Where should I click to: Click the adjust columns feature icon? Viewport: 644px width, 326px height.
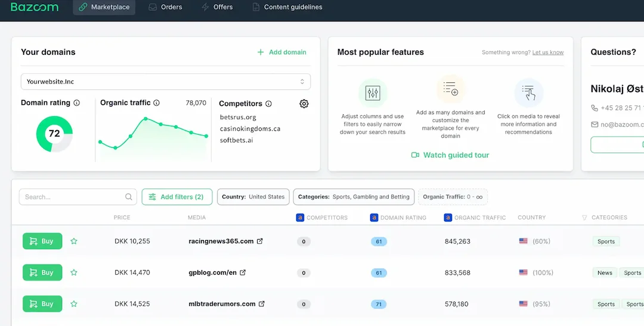(373, 93)
